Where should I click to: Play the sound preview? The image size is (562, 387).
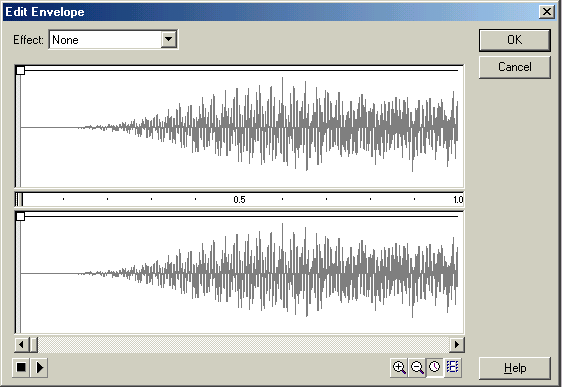pos(39,367)
